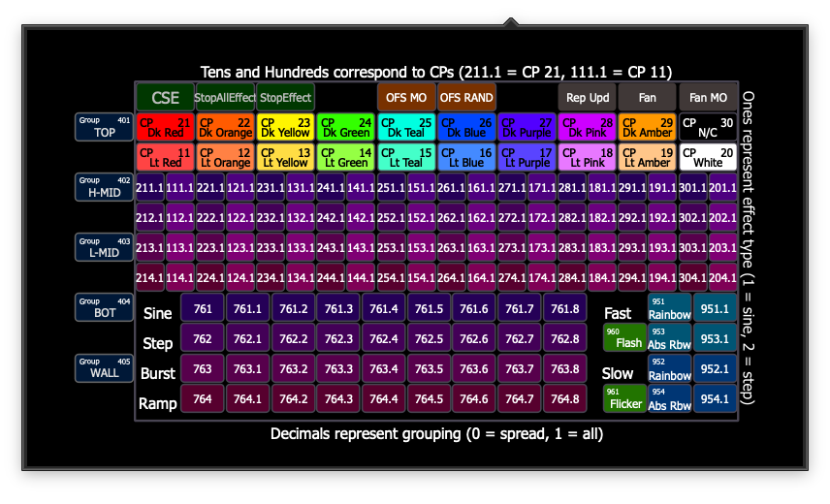Image resolution: width=830 pixels, height=504 pixels.
Task: Pick CP 20 White swatch
Action: point(708,158)
